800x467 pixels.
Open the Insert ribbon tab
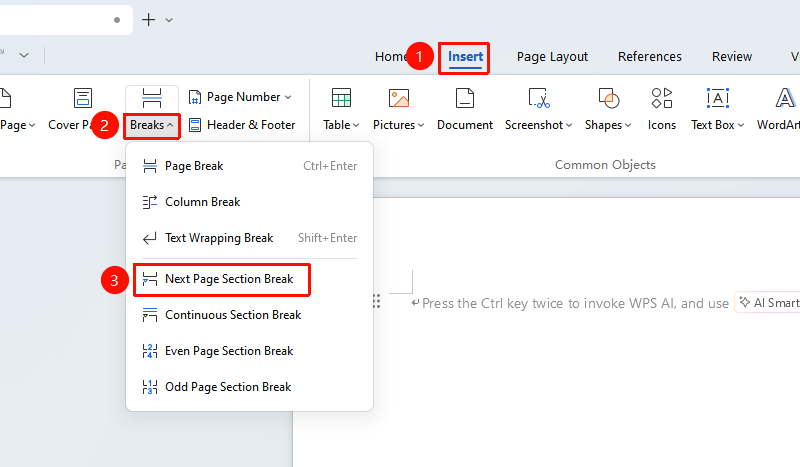[x=465, y=57]
